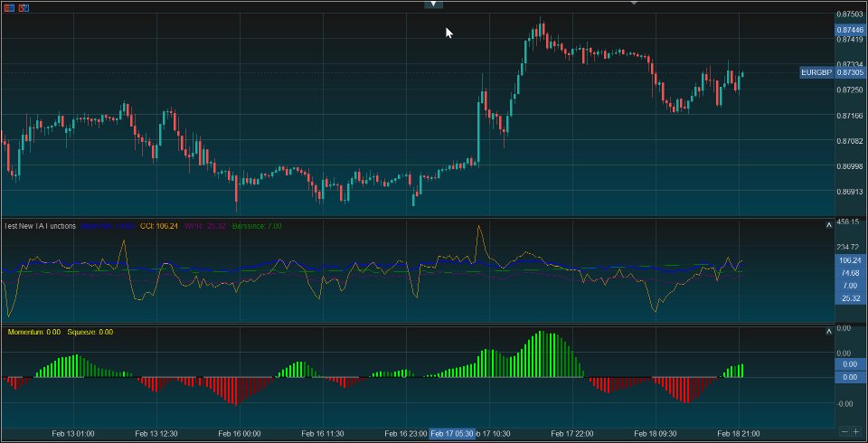Click the Feb 16 23:00 time axis label
The width and height of the screenshot is (868, 443).
click(406, 434)
